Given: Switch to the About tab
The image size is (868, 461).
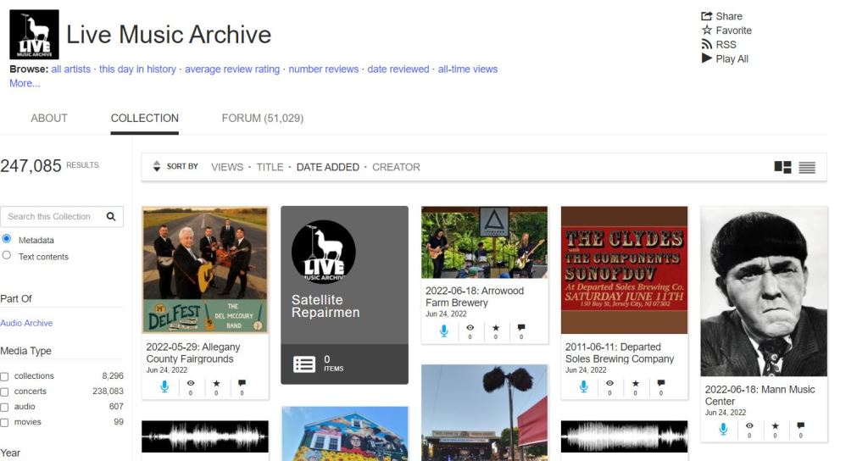Looking at the screenshot, I should (49, 119).
